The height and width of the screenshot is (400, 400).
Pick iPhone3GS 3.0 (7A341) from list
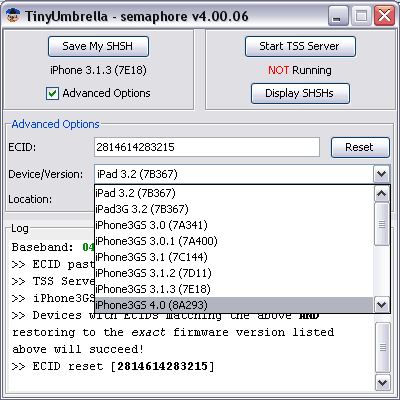click(x=234, y=225)
